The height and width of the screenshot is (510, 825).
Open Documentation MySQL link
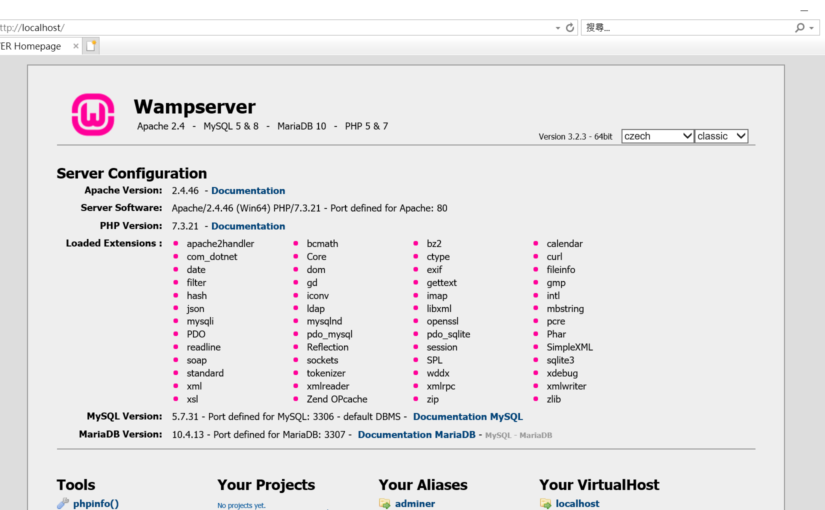tap(468, 416)
